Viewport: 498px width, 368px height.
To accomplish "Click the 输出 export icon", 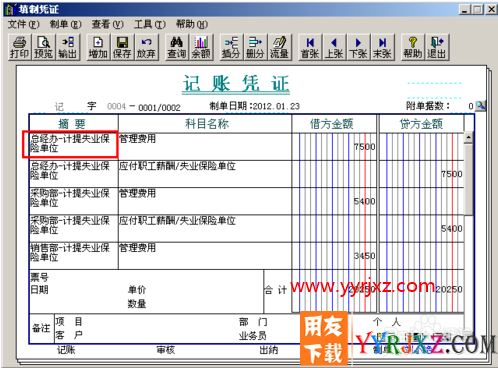I will 68,47.
